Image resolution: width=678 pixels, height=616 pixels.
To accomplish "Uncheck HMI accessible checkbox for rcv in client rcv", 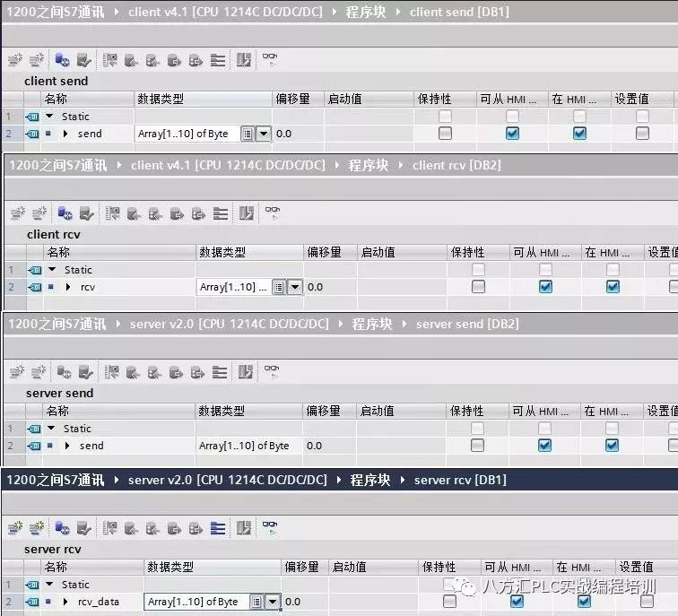I will pyautogui.click(x=545, y=287).
